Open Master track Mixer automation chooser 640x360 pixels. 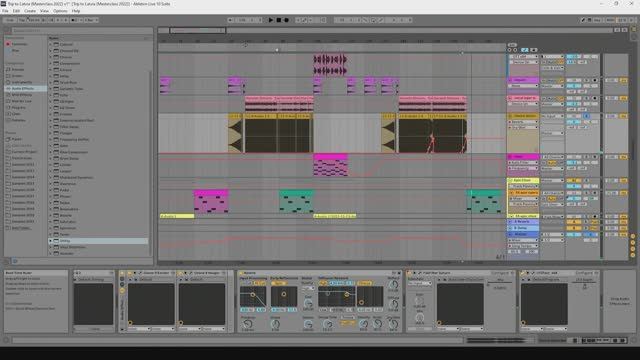pyautogui.click(x=523, y=240)
